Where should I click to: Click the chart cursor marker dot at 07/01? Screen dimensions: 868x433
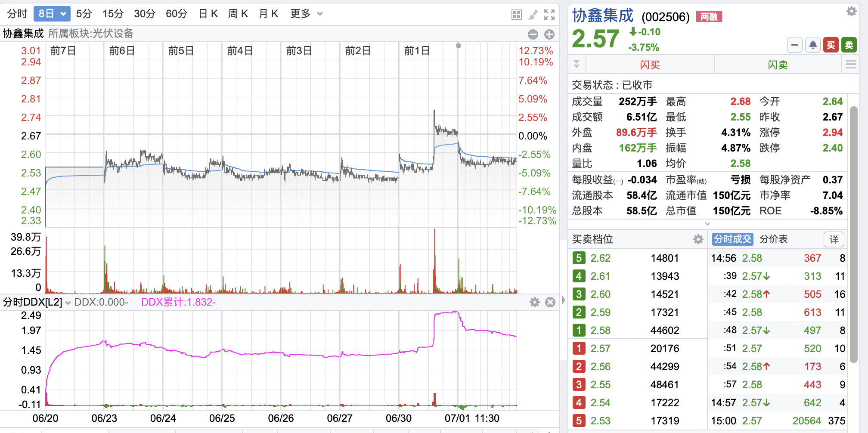pos(459,46)
